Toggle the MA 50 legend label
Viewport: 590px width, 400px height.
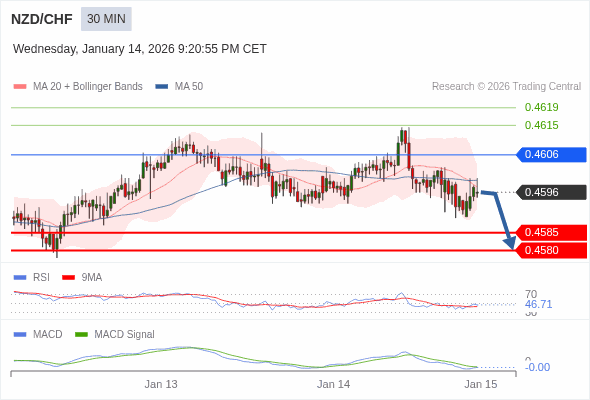[x=189, y=87]
